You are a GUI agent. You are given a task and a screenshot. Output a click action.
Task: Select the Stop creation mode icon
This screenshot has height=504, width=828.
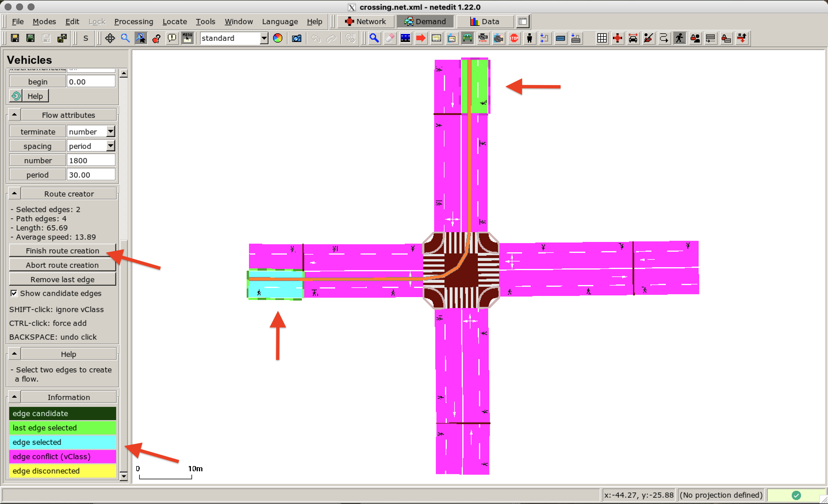514,38
